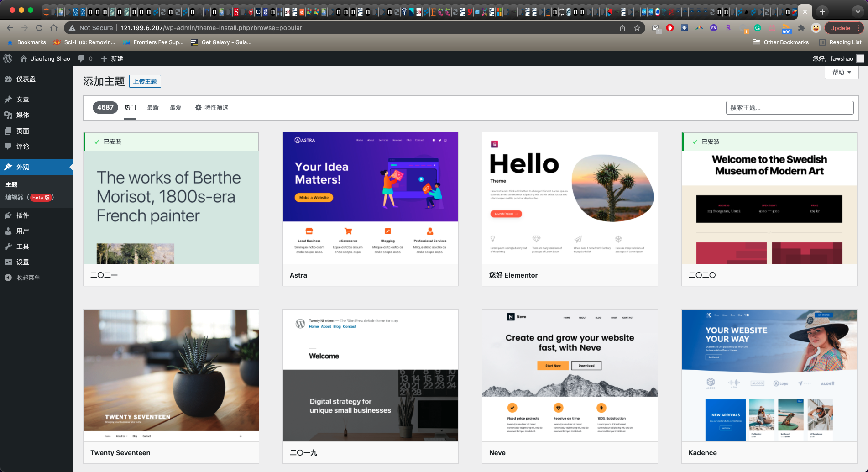Click the WordPress logo in admin bar
The image size is (868, 472).
8,58
